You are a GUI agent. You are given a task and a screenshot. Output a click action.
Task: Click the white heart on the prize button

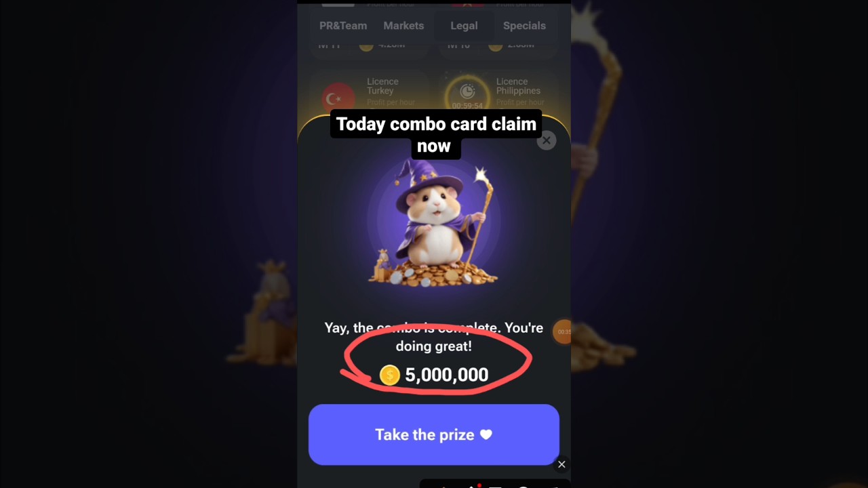pyautogui.click(x=486, y=434)
